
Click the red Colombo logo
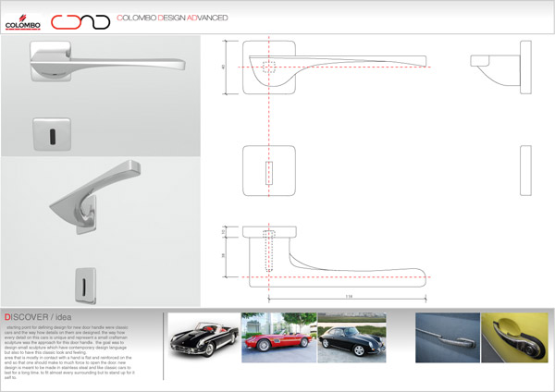(x=24, y=19)
